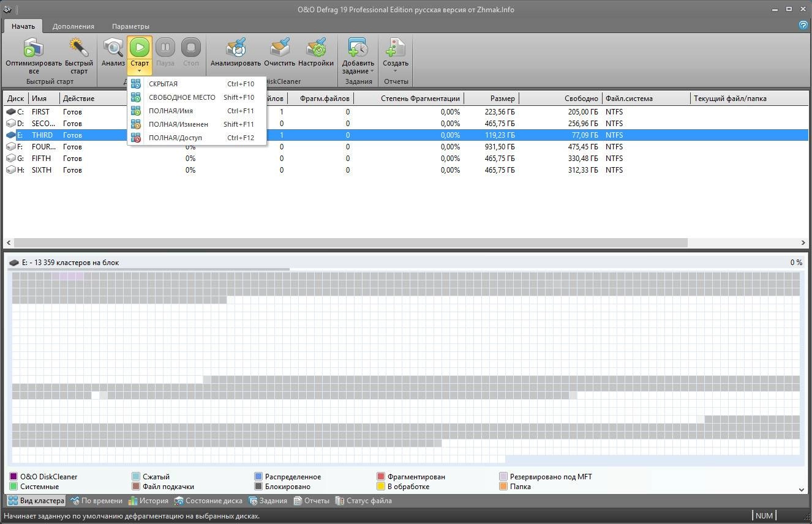Click the Create report (Создать) icon
Image resolution: width=812 pixels, height=524 pixels.
click(396, 47)
